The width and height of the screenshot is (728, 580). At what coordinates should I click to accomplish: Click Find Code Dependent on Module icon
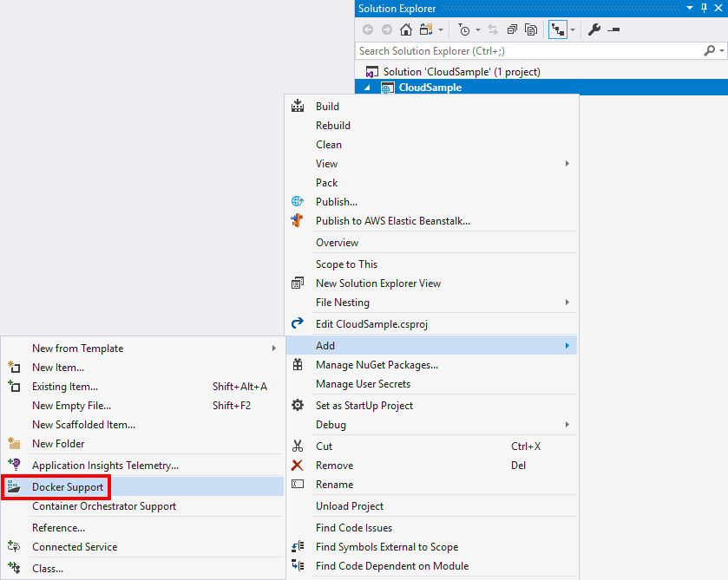pos(298,565)
